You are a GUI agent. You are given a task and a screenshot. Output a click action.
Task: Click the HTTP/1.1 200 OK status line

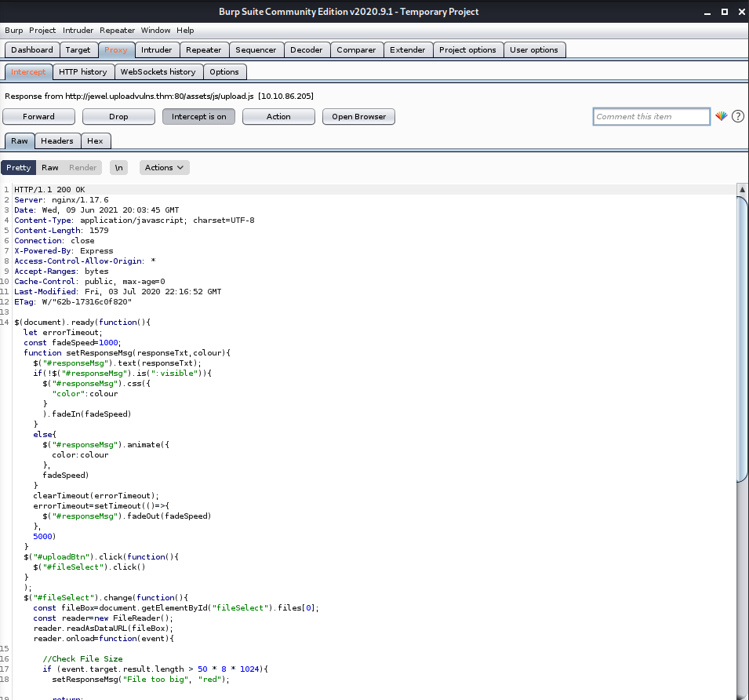(x=49, y=190)
